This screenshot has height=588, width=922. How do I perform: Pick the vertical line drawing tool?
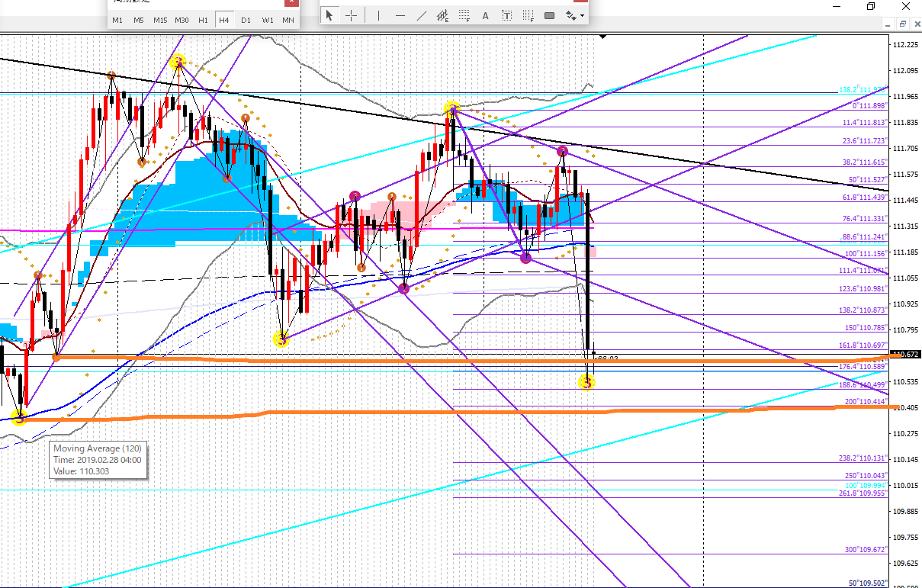click(x=379, y=15)
